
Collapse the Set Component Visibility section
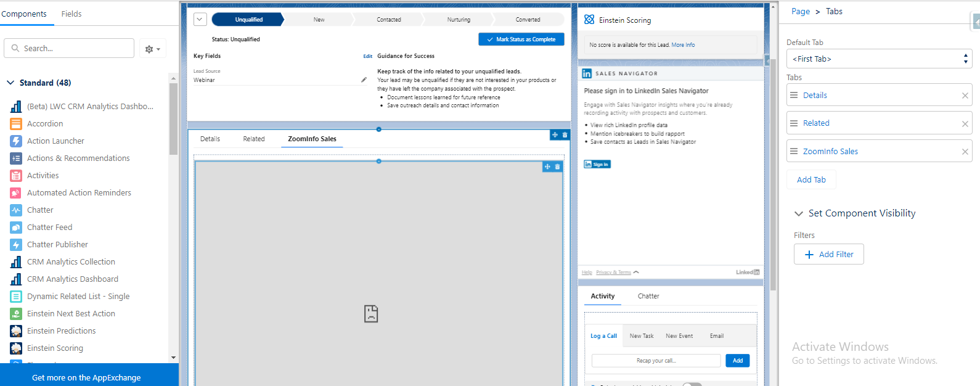pyautogui.click(x=799, y=213)
